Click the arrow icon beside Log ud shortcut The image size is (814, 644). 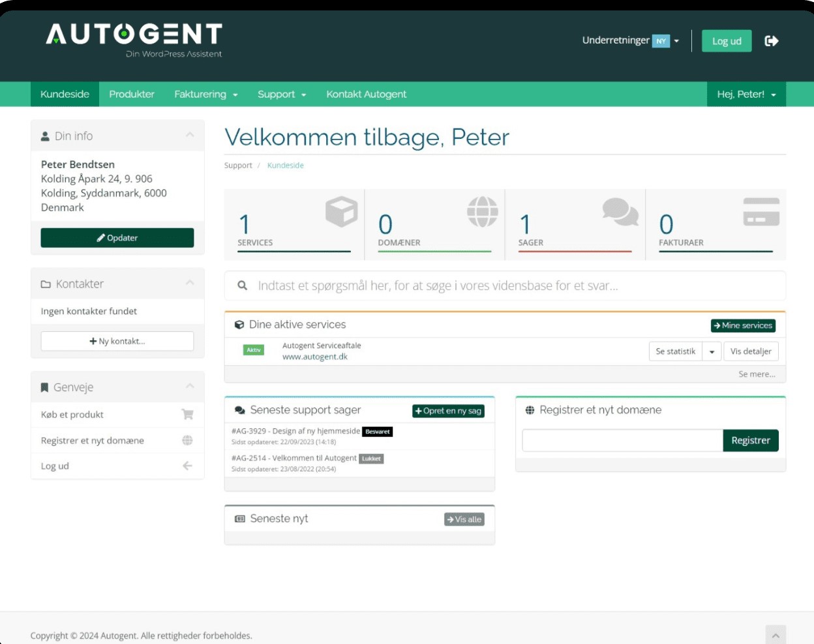click(x=187, y=466)
